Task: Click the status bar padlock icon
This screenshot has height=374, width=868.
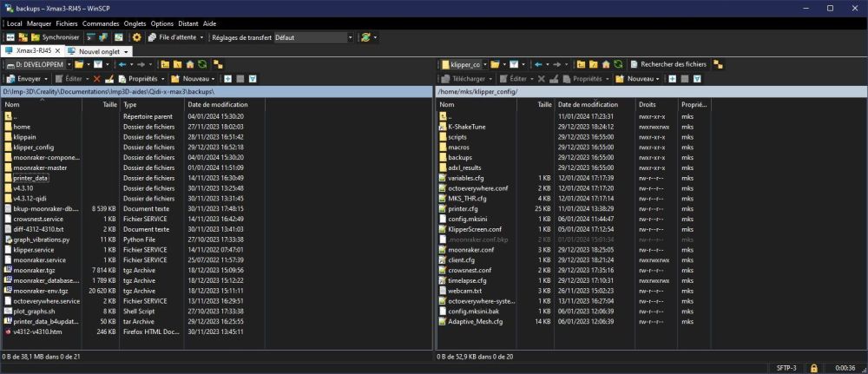Action: pos(814,368)
